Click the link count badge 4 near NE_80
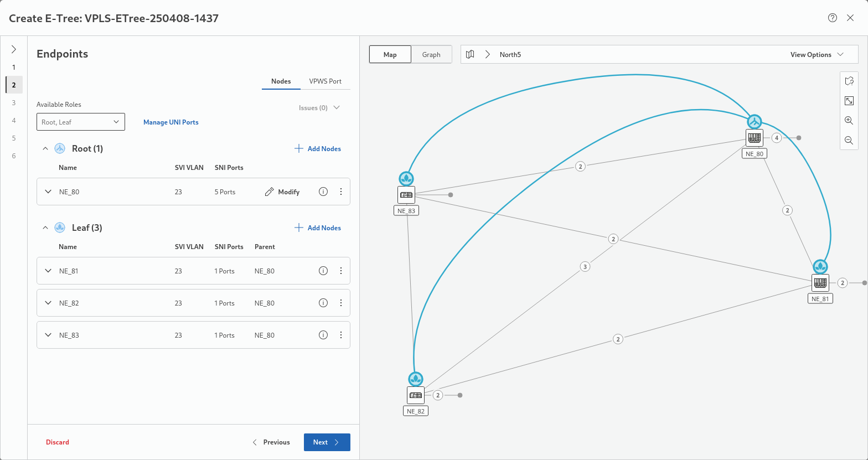This screenshot has height=460, width=868. pos(777,137)
